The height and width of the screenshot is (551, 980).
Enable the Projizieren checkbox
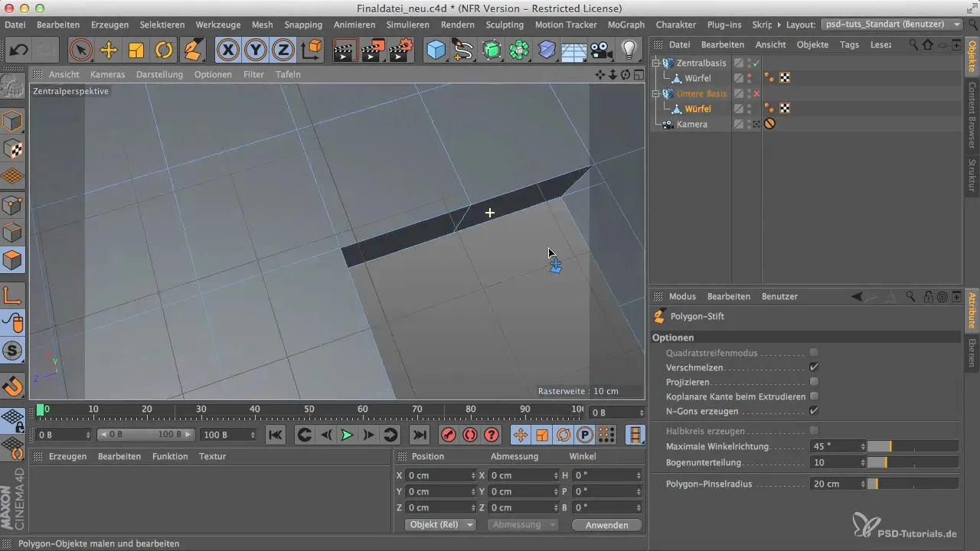pos(815,382)
